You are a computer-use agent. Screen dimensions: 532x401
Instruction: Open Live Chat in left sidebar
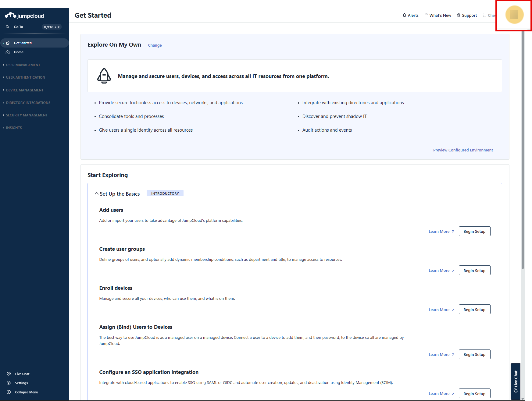(x=22, y=374)
